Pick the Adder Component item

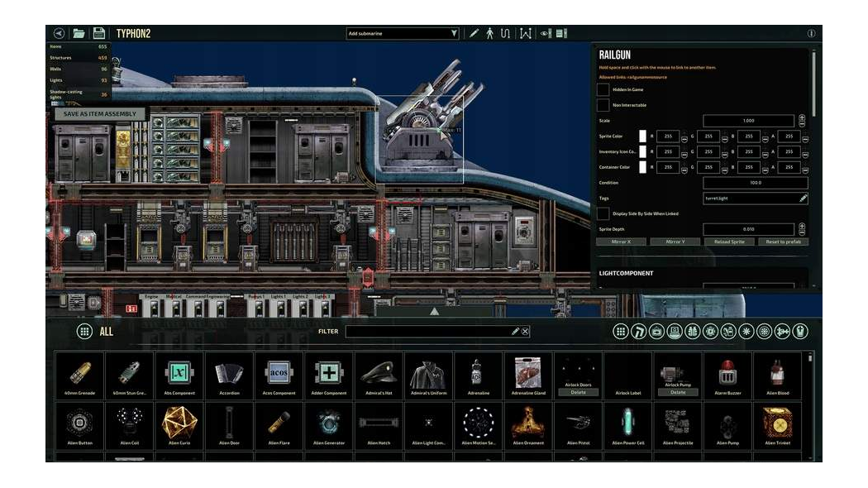(329, 376)
